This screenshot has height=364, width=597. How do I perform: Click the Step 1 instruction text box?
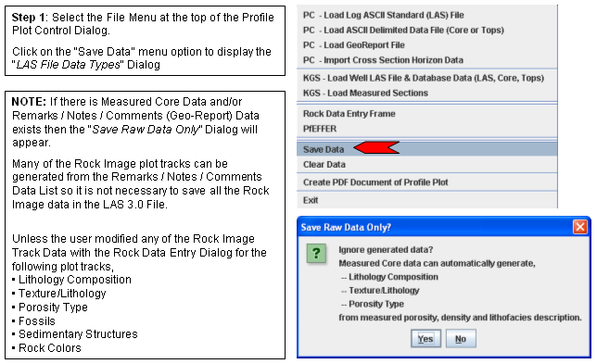[x=145, y=41]
